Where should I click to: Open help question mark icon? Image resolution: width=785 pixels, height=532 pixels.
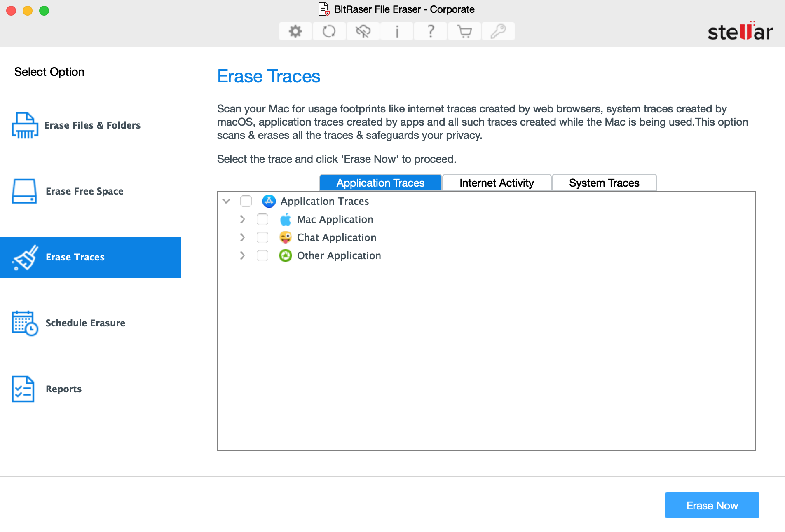[x=430, y=31]
